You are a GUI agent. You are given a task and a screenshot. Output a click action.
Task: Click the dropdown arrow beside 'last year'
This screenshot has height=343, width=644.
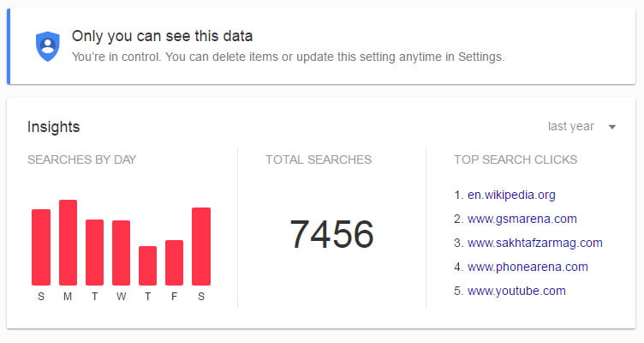coord(612,127)
